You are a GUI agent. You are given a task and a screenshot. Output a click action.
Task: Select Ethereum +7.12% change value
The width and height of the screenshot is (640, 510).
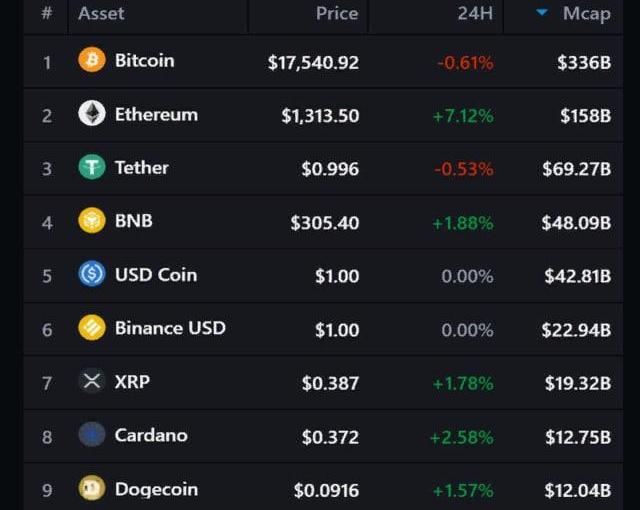click(463, 116)
